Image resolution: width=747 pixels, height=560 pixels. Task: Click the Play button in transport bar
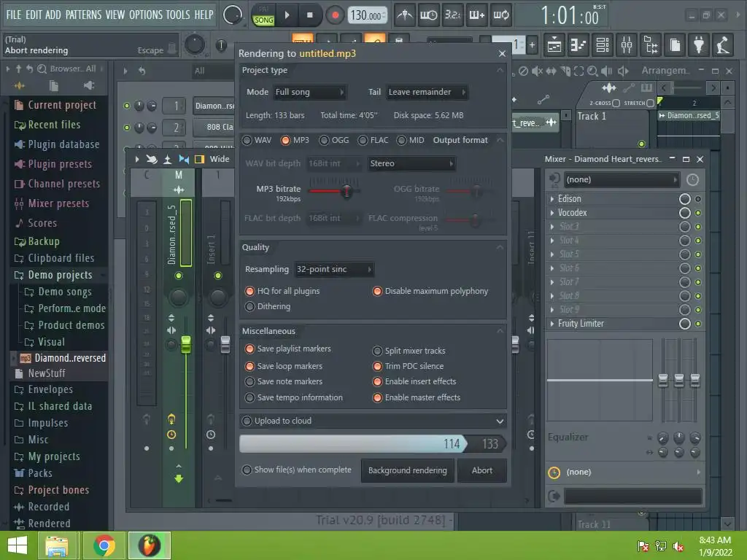287,15
